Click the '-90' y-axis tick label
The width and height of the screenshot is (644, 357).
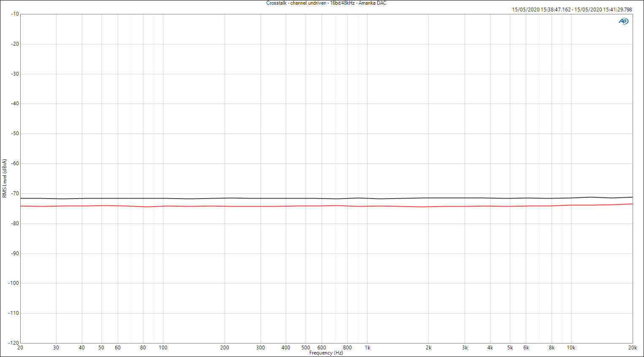coord(15,253)
